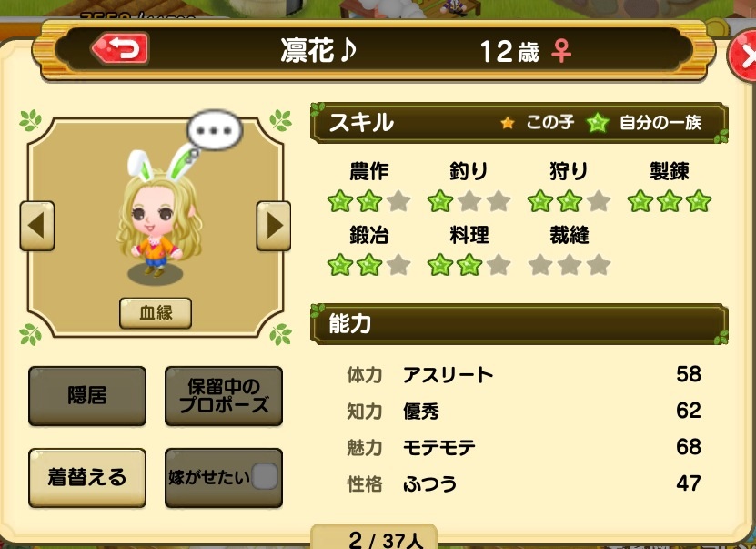Click the 魅力 モテモテ stat row
The height and width of the screenshot is (549, 756).
524,447
